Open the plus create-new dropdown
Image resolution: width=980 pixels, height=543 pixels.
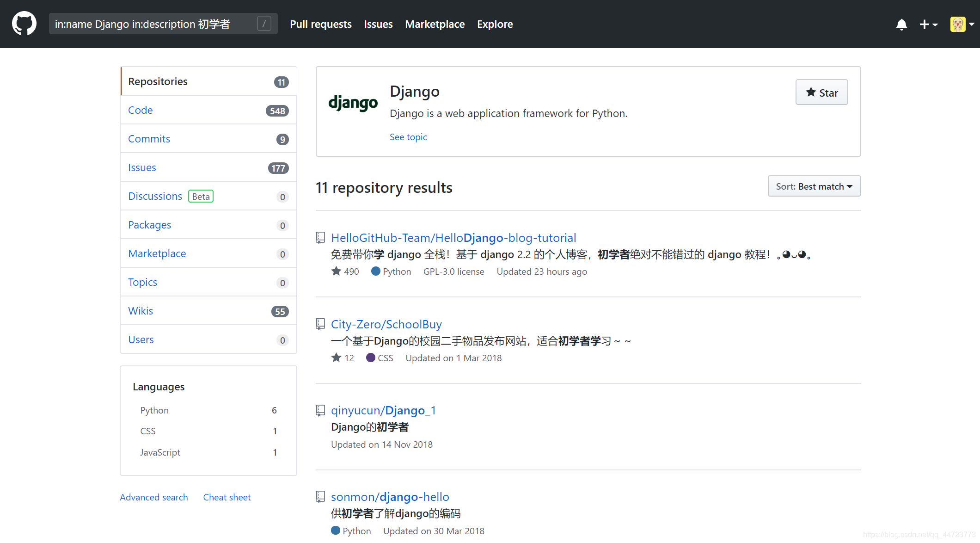[x=928, y=24]
